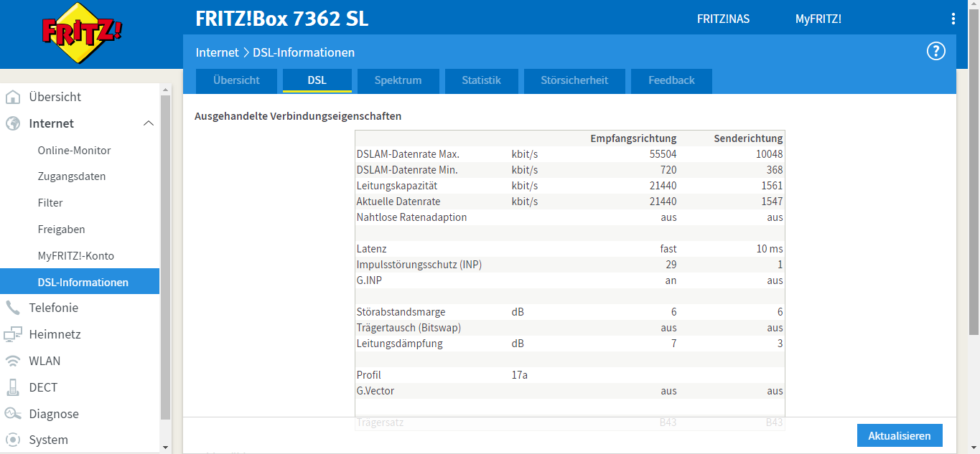Click the G.Vector row label
The width and height of the screenshot is (980, 454).
[375, 391]
